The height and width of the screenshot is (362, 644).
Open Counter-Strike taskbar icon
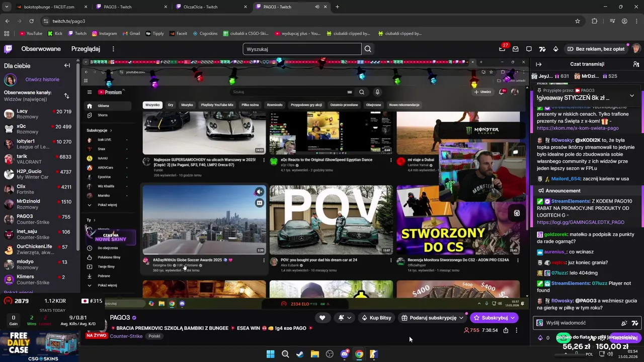pos(373,354)
